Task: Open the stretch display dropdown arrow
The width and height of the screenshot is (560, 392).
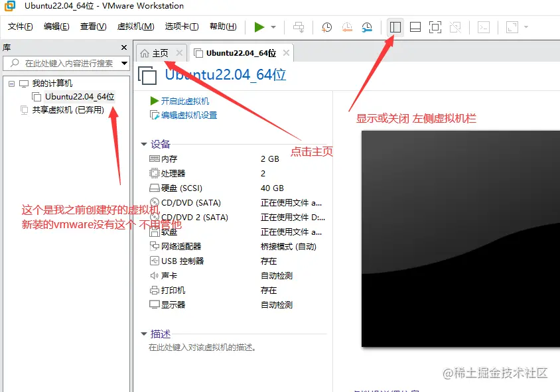Action: click(525, 27)
